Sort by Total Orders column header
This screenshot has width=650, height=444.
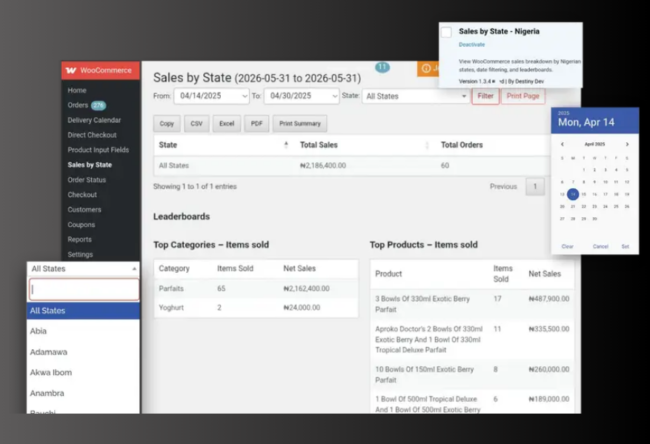coord(462,145)
